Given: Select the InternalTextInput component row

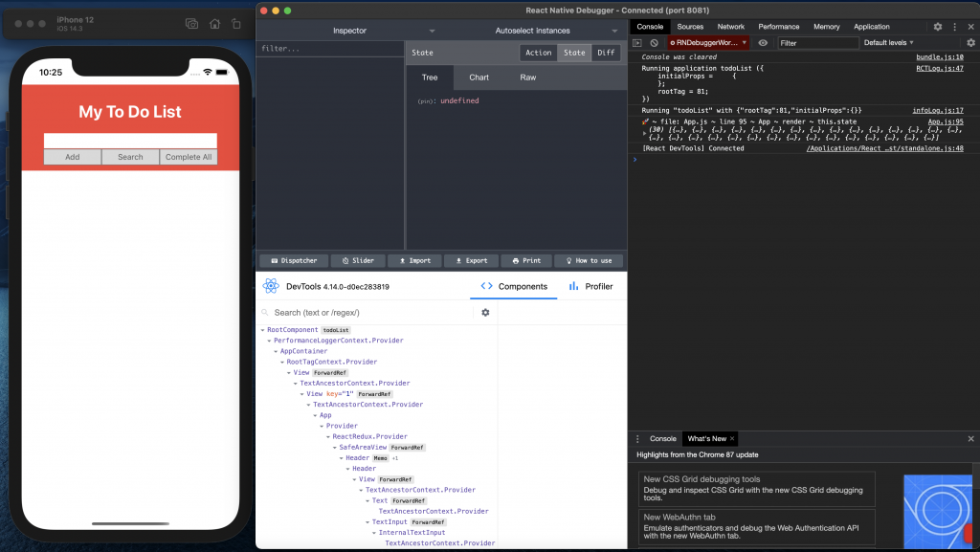Looking at the screenshot, I should (376, 533).
